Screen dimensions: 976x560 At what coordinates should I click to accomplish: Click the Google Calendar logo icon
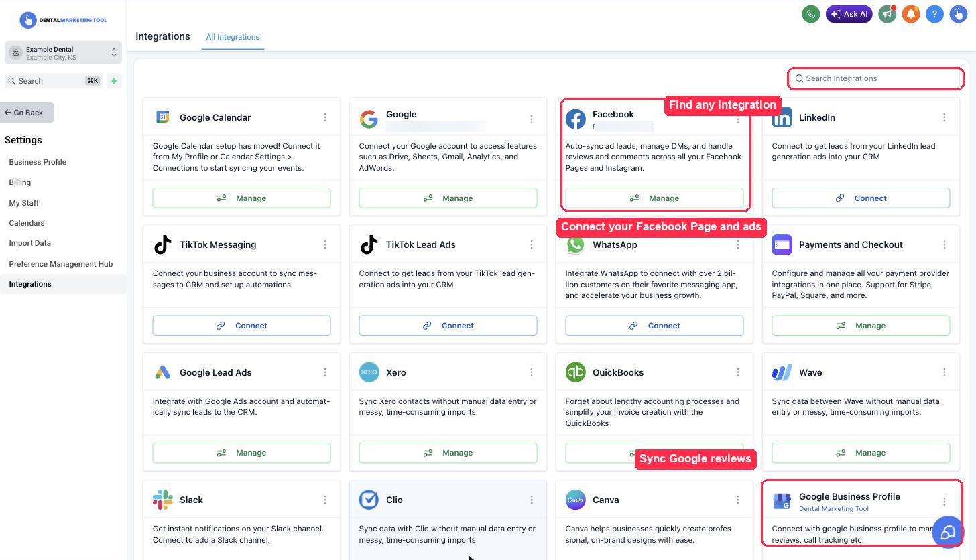[x=162, y=117]
